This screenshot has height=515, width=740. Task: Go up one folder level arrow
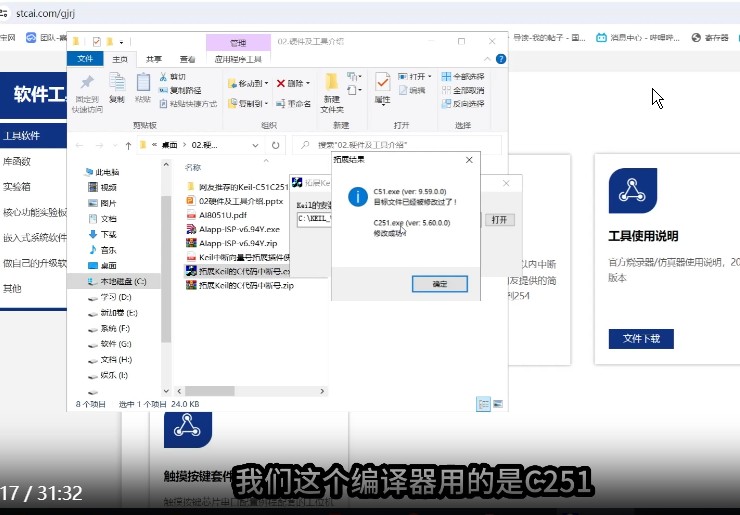pos(128,145)
